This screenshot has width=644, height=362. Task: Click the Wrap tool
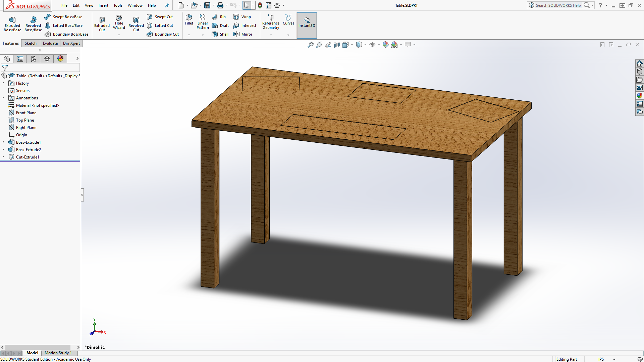242,17
